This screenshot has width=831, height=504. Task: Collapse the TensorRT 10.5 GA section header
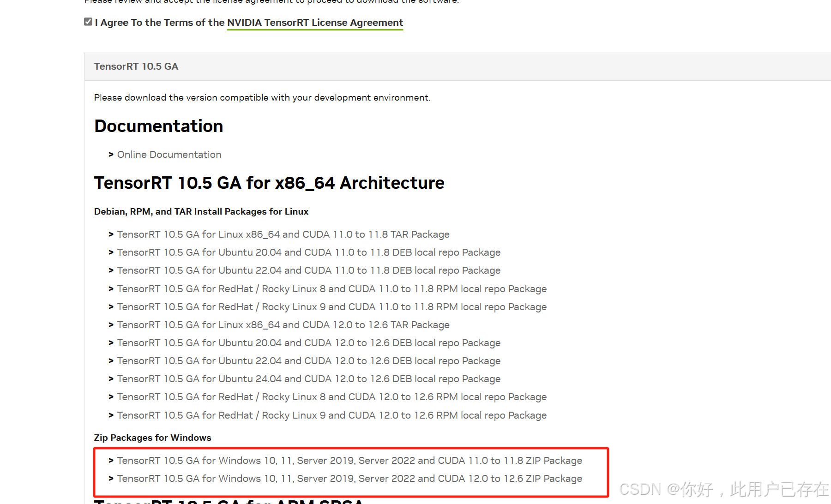pyautogui.click(x=136, y=66)
